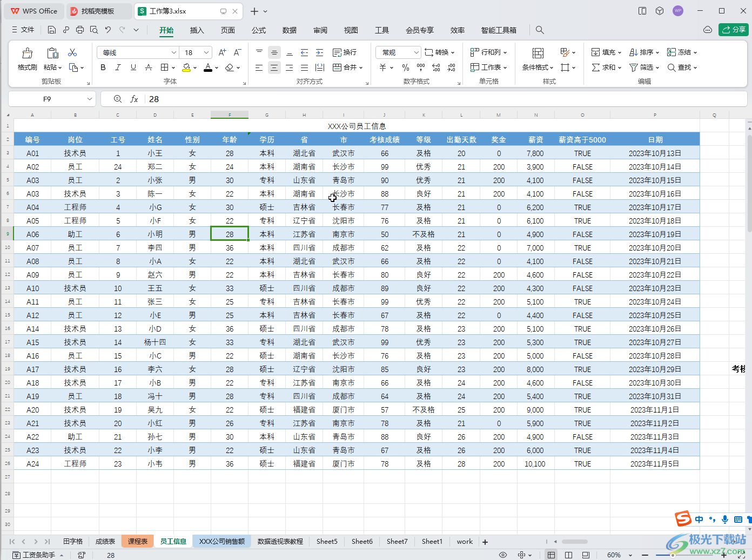Decrease font size with A- icon
Image resolution: width=752 pixels, height=560 pixels.
237,52
